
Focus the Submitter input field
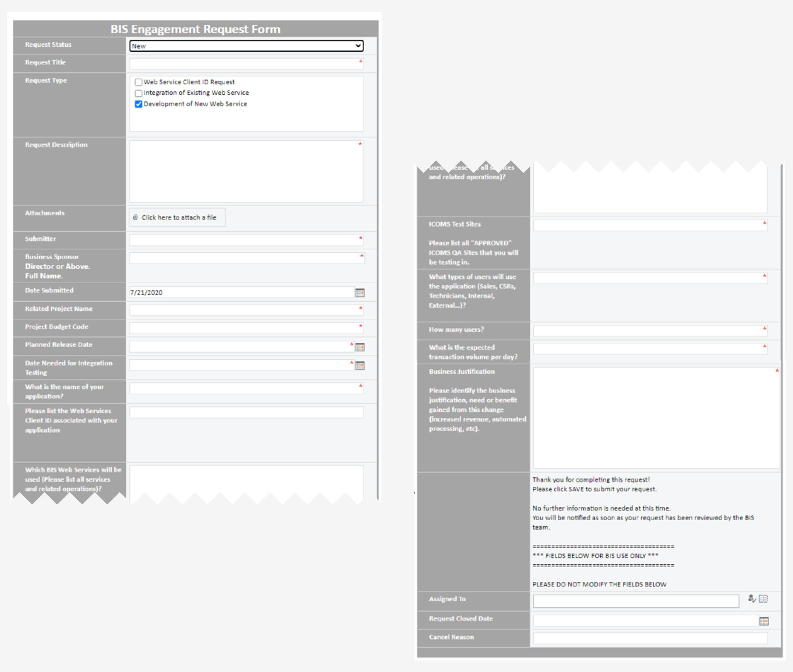pyautogui.click(x=244, y=240)
